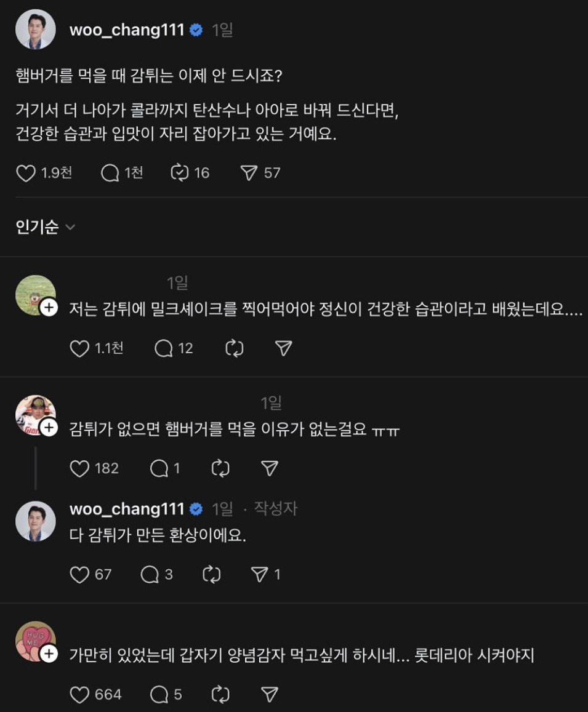Open the author reply's avatar thumbnail
This screenshot has height=712, width=588.
(35, 521)
